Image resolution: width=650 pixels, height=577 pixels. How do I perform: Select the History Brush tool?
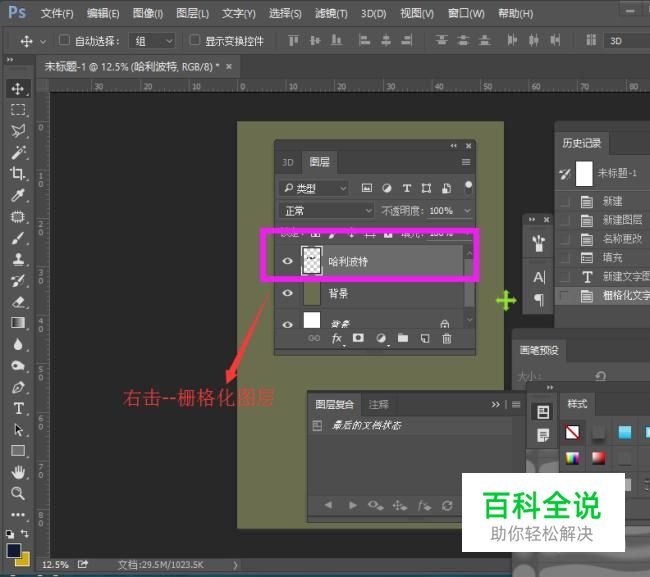[17, 281]
